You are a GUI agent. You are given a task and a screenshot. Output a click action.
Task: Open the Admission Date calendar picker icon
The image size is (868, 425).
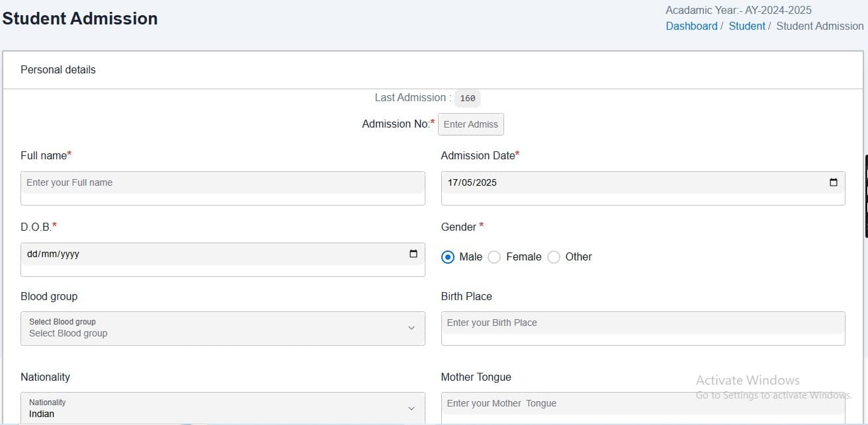click(833, 182)
